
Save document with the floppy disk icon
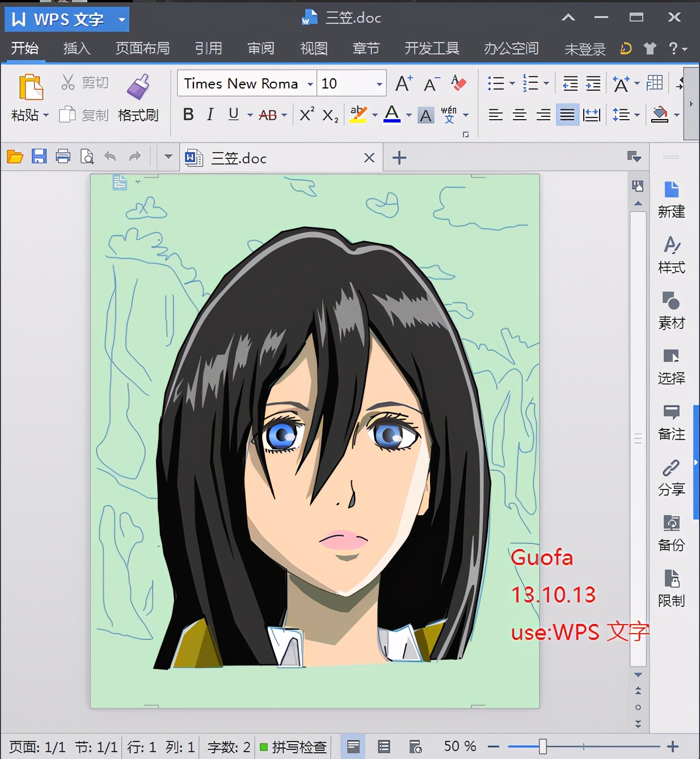coord(39,157)
